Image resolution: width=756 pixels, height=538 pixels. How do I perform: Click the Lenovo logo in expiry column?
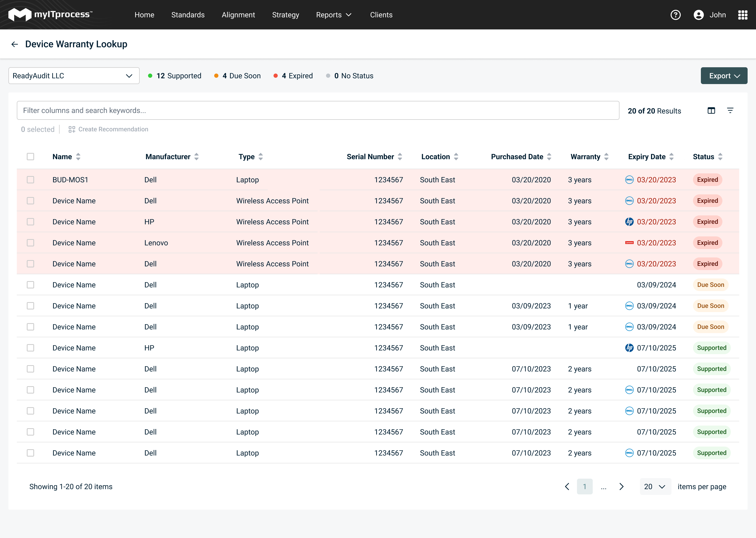(x=629, y=243)
